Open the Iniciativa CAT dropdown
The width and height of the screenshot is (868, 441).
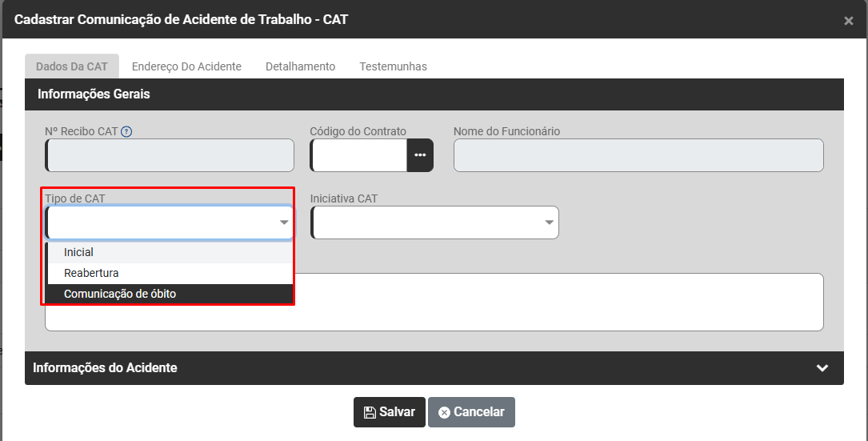(x=434, y=223)
